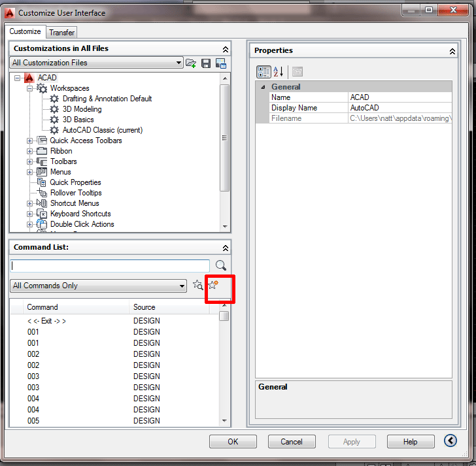
Task: Select the 3D Basics workspace
Action: click(78, 120)
